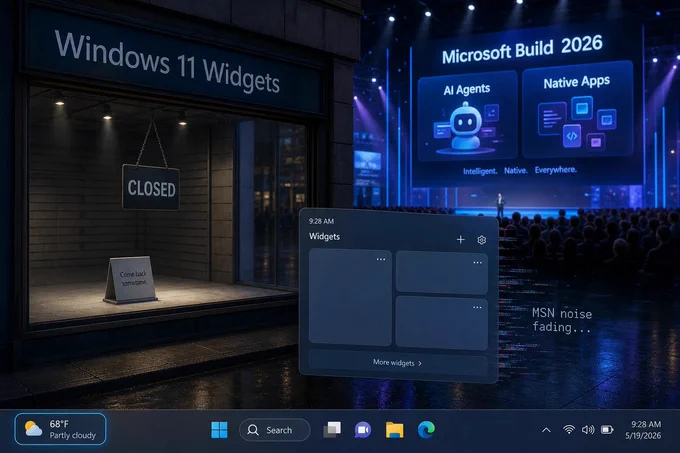Viewport: 680px width, 453px height.
Task: Click the Windows Start button
Action: click(x=219, y=430)
